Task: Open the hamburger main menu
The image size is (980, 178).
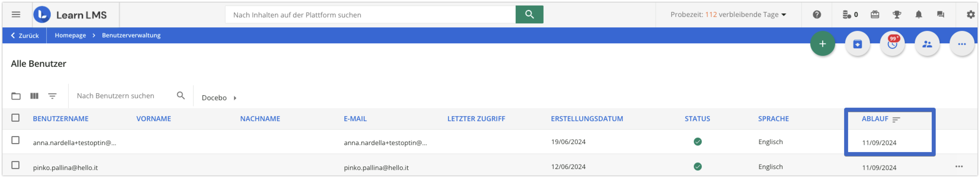Action: [16, 14]
